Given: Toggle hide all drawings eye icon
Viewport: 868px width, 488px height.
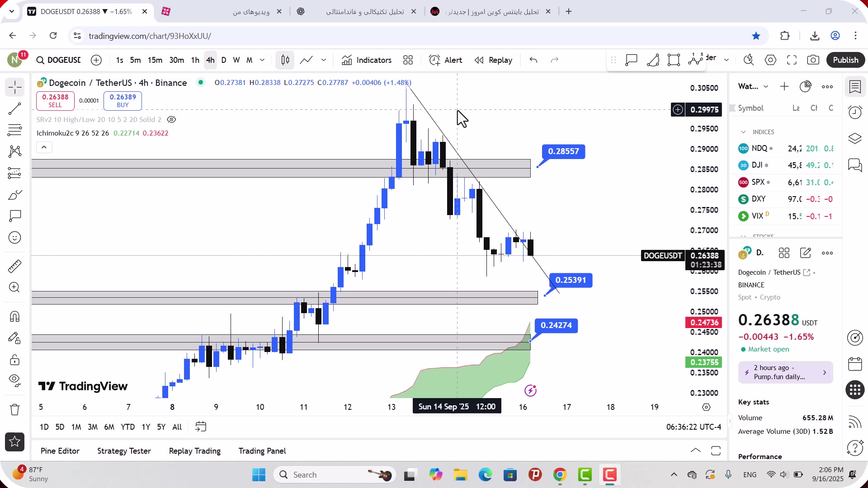Looking at the screenshot, I should (15, 381).
